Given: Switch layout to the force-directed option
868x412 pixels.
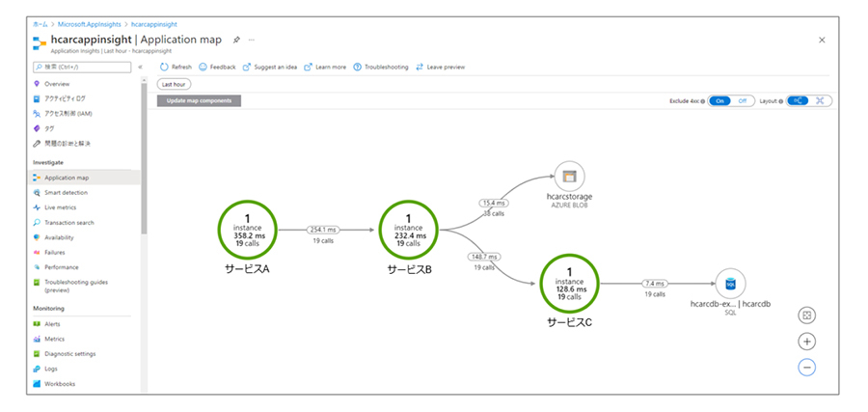Looking at the screenshot, I should click(x=821, y=100).
